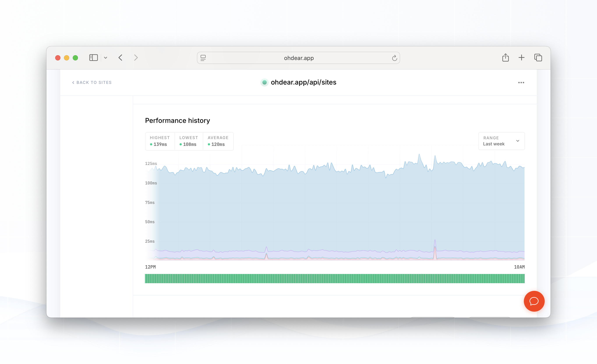Click the ohdear.app address bar

click(298, 58)
